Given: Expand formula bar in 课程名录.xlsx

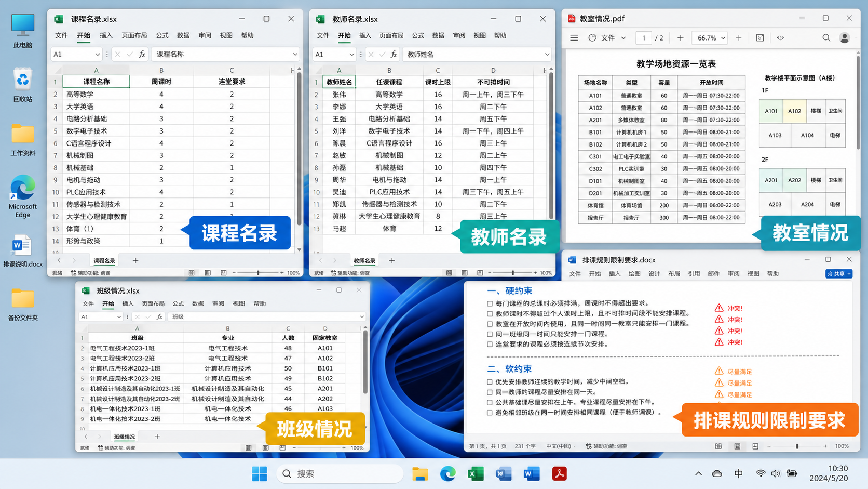Looking at the screenshot, I should coord(295,54).
